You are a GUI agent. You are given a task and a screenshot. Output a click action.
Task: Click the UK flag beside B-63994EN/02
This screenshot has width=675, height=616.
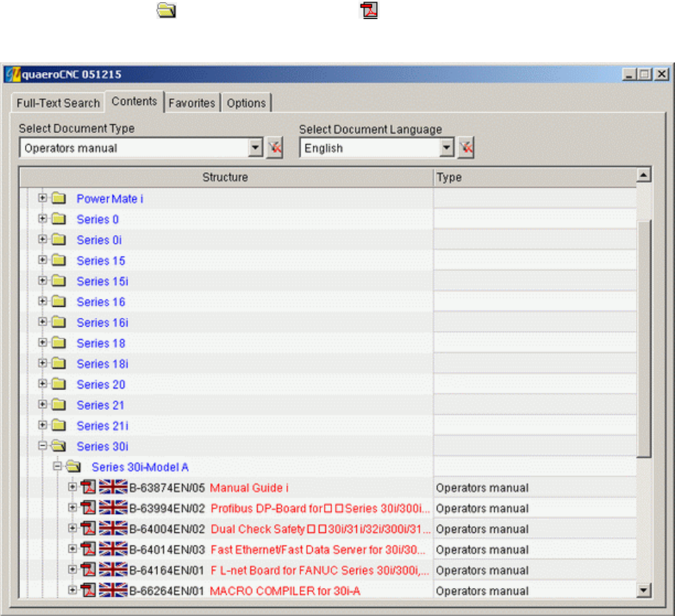click(113, 508)
